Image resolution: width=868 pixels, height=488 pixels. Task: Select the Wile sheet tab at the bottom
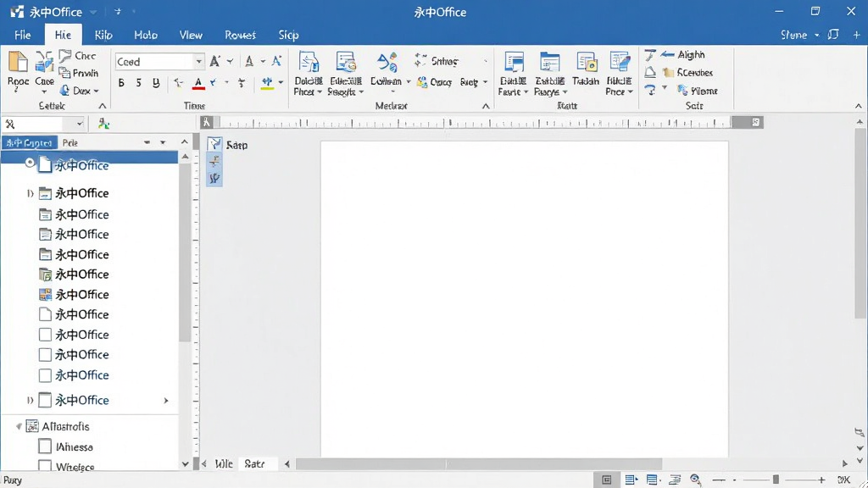pyautogui.click(x=224, y=463)
